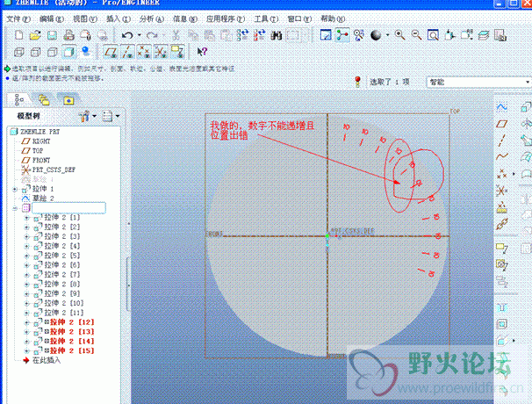Select the Datum Plane tool in right toolbar
The image size is (532, 404).
click(502, 124)
